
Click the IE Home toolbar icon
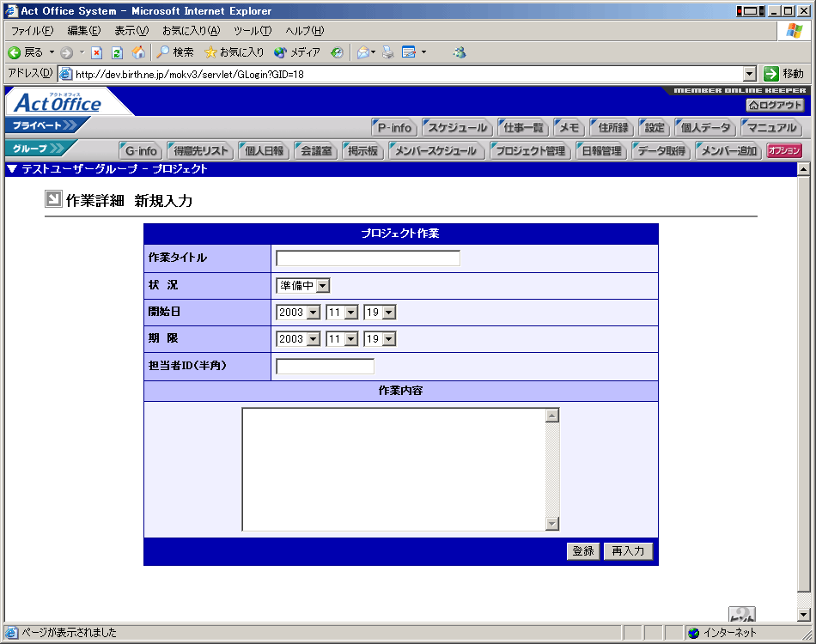click(138, 52)
